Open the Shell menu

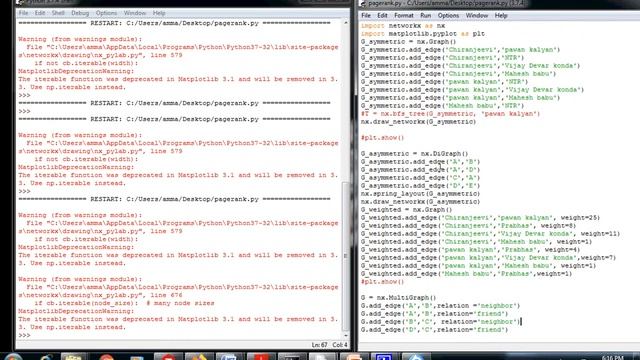pyautogui.click(x=58, y=13)
